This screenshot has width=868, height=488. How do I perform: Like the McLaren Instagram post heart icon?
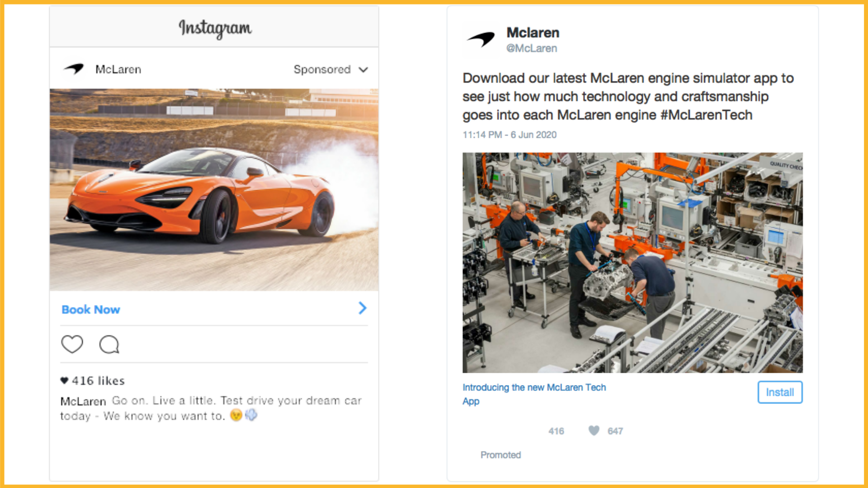pos(72,344)
